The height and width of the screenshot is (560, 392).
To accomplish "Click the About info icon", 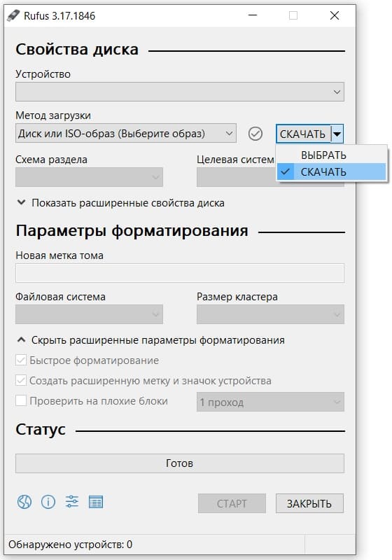I will (x=48, y=502).
